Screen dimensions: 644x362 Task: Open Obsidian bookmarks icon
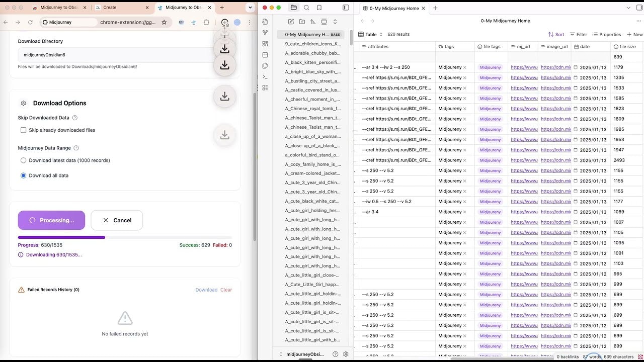pos(319,8)
